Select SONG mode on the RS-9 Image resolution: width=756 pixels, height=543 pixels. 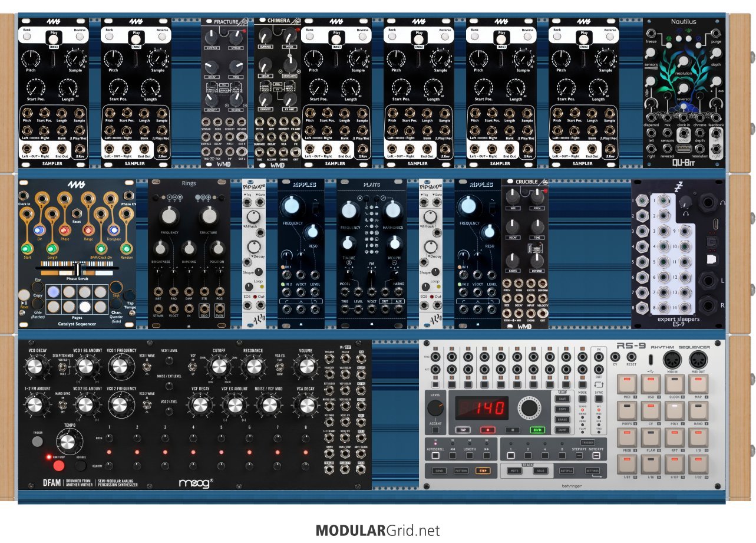click(x=439, y=471)
